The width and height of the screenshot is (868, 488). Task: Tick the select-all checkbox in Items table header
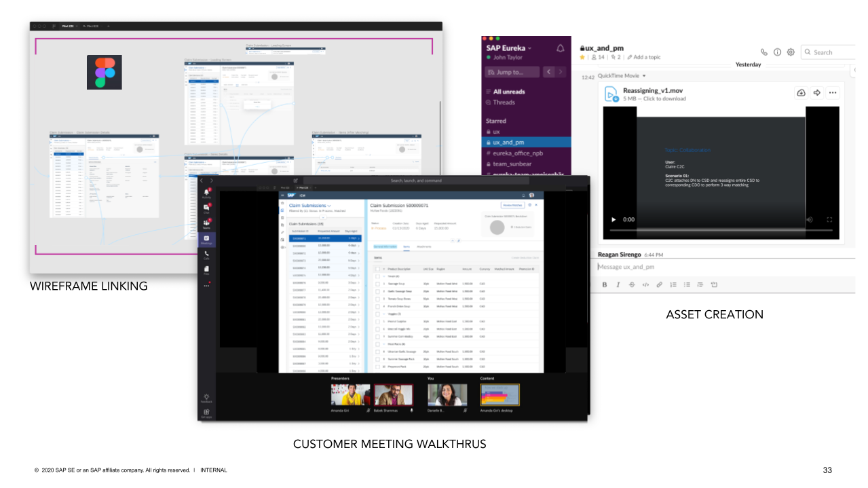coord(377,269)
